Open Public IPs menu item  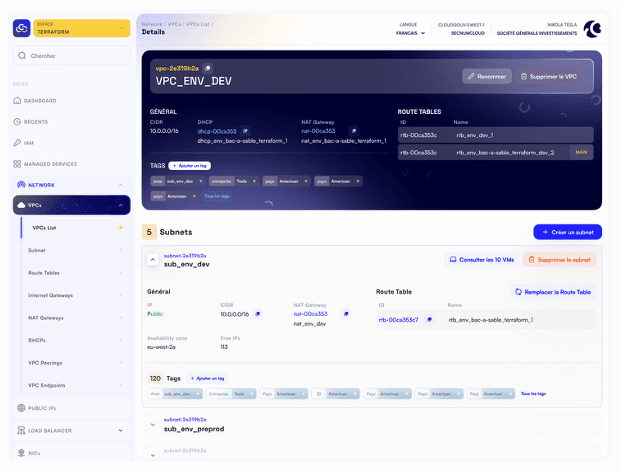pos(72,408)
